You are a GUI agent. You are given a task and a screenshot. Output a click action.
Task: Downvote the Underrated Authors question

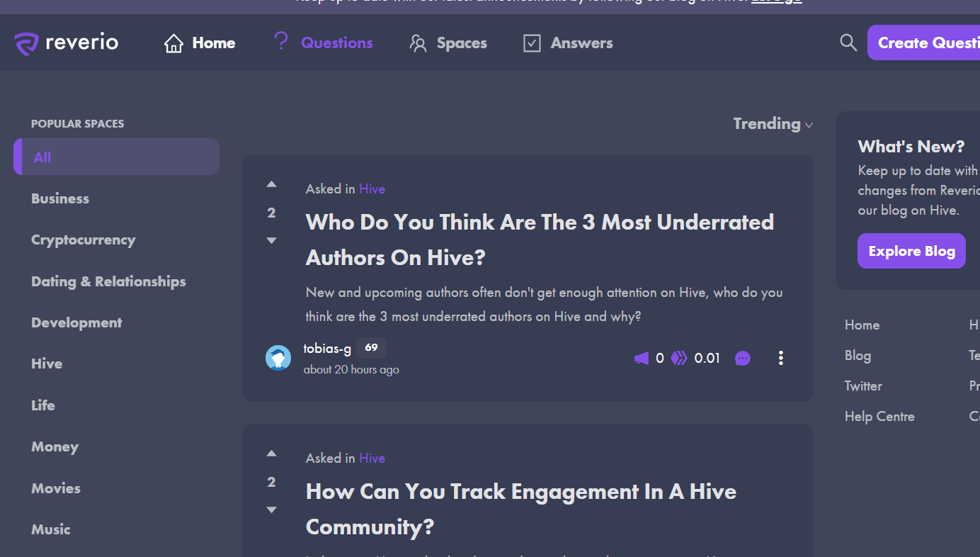pos(271,240)
